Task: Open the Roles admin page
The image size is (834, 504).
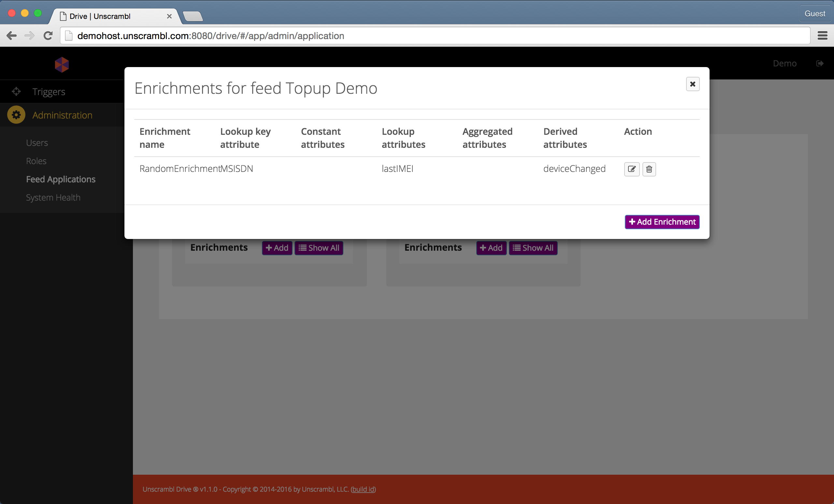Action: tap(36, 161)
